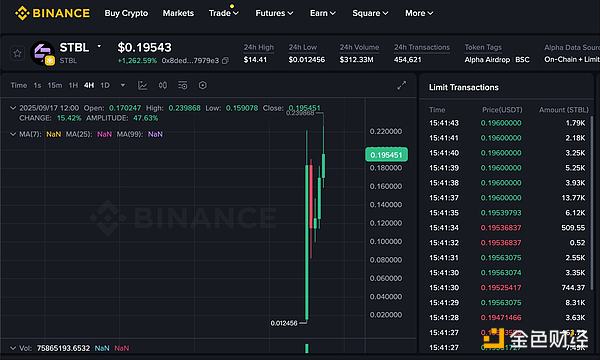Copy the contract address 0x8ded...7979e3
The width and height of the screenshot is (600, 360).
tap(225, 60)
